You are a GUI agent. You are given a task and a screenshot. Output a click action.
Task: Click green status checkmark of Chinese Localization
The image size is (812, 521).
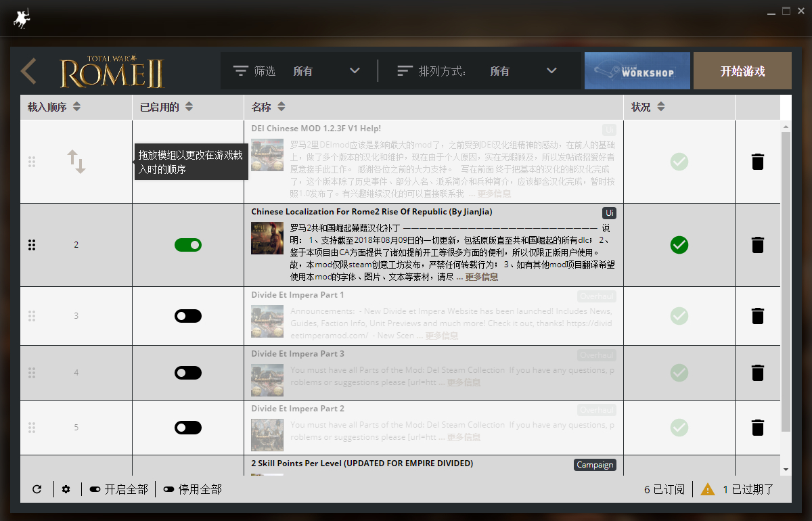pos(679,245)
